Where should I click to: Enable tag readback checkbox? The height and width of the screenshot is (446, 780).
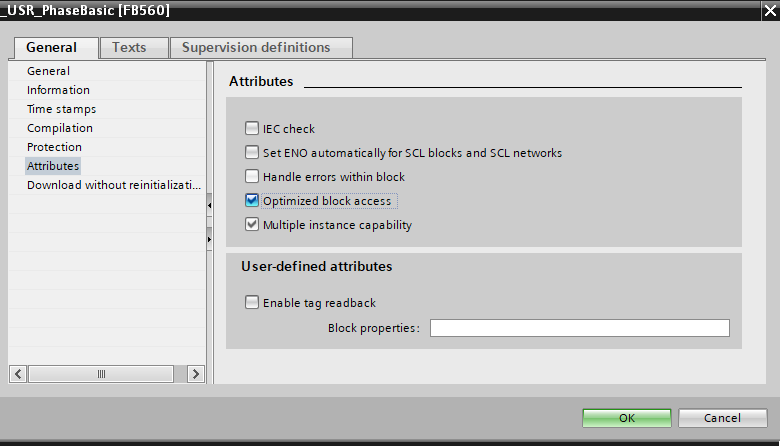[252, 302]
